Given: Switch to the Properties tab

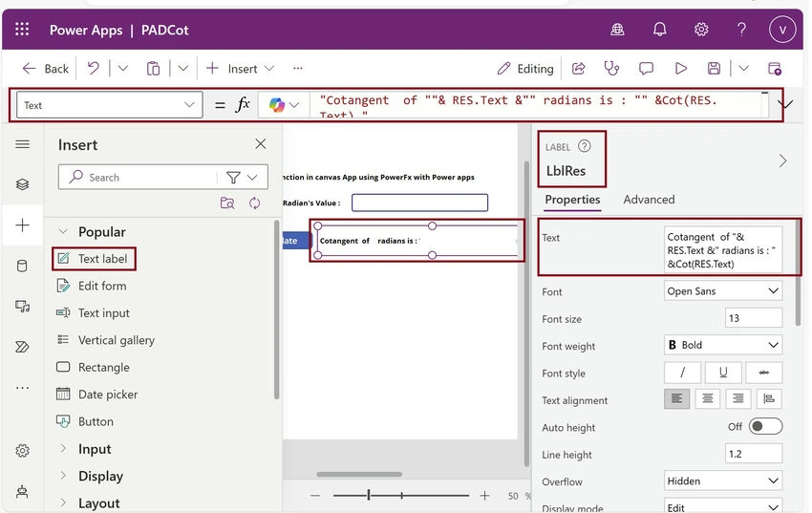Looking at the screenshot, I should pyautogui.click(x=572, y=200).
